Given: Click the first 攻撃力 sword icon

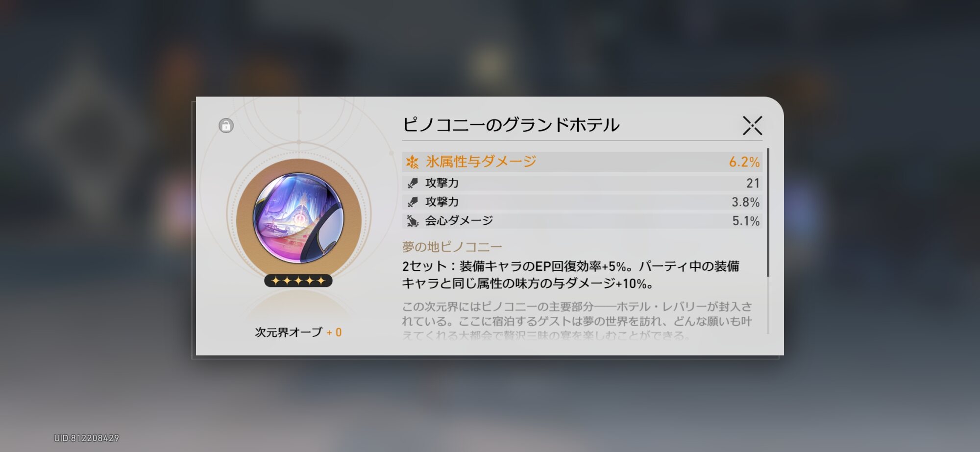Looking at the screenshot, I should [413, 183].
